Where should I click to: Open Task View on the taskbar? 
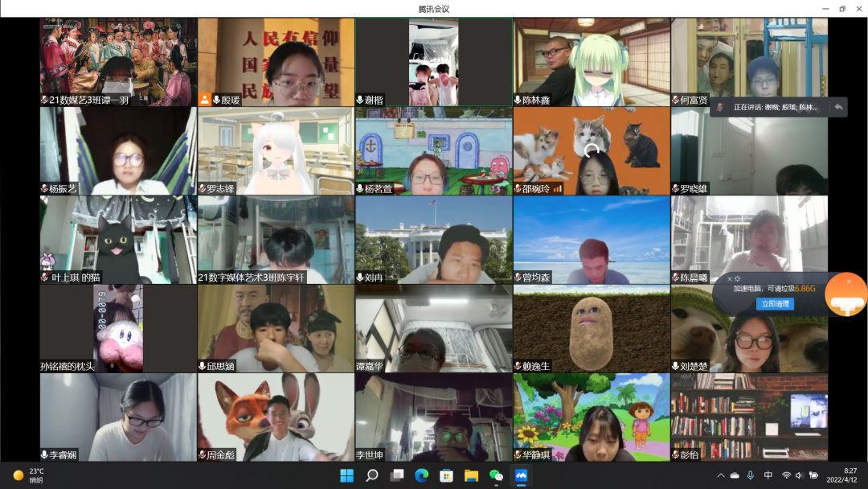click(x=396, y=475)
